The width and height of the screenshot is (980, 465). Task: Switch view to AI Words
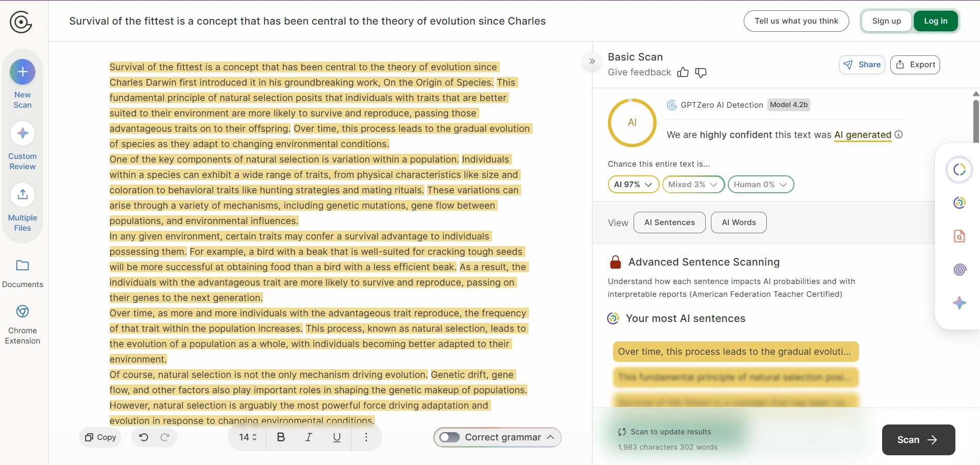tap(739, 223)
